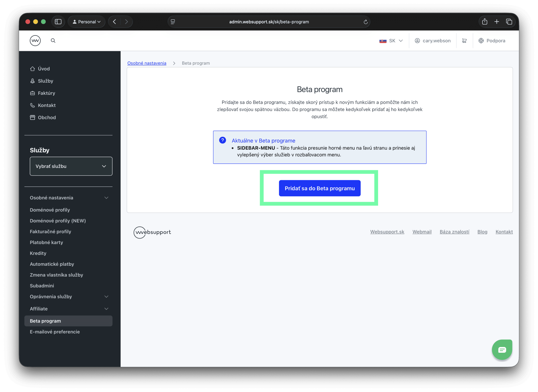
Task: Click Pridať sa do Beta programu
Action: point(319,188)
